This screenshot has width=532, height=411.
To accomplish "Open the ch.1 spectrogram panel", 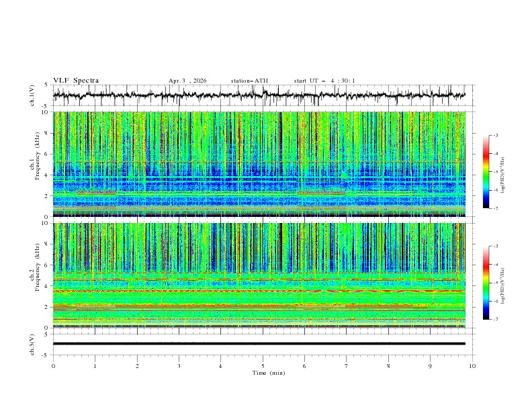I will 259,165.
